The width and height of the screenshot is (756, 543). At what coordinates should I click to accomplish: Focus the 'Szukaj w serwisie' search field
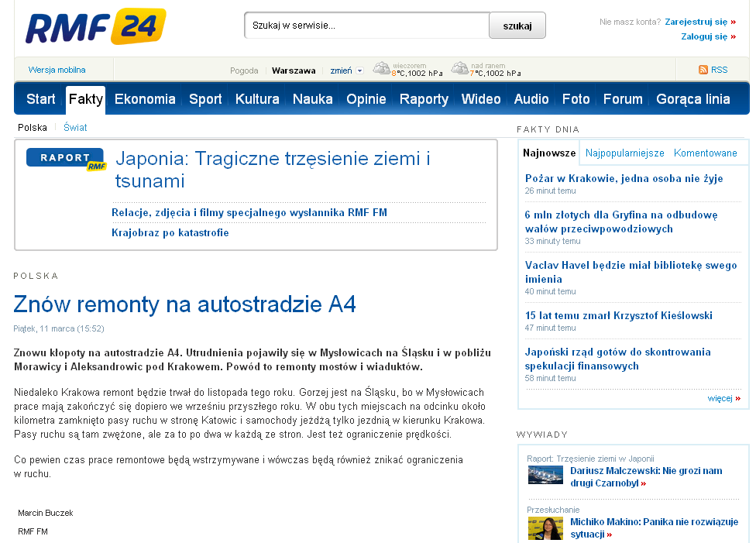(366, 26)
